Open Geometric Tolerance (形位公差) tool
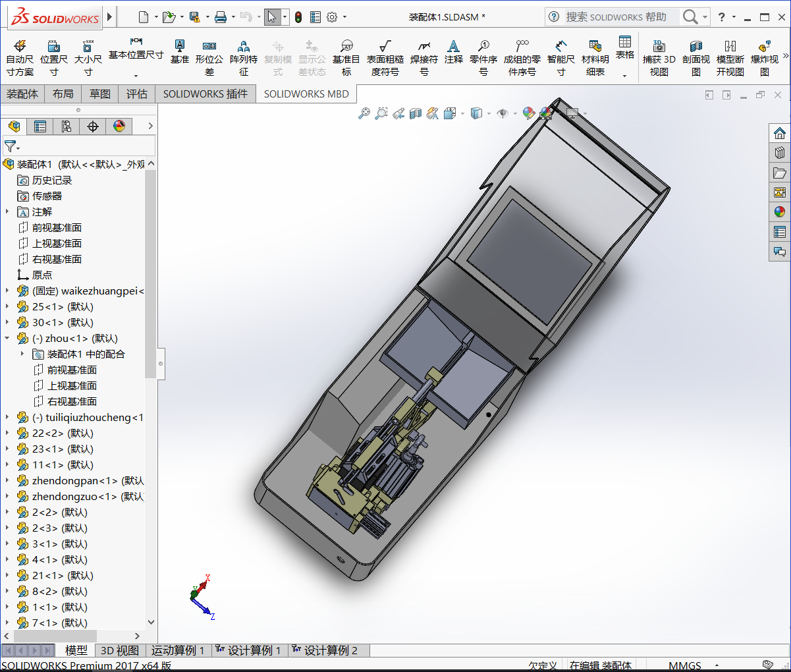 [x=209, y=58]
